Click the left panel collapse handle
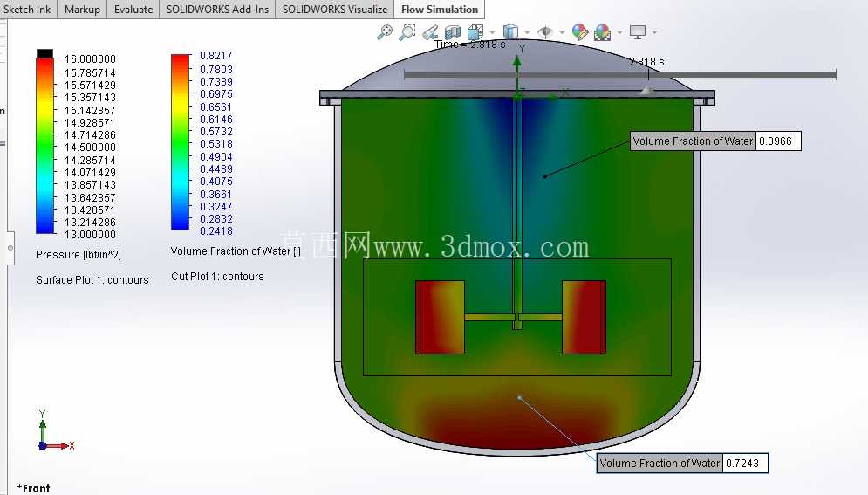Image resolution: width=868 pixels, height=495 pixels. coord(10,248)
